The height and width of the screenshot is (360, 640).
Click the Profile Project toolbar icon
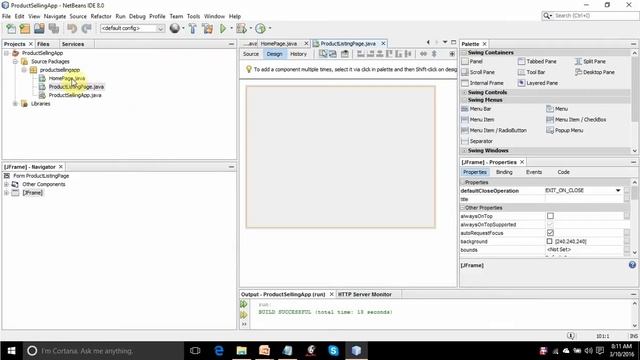260,28
